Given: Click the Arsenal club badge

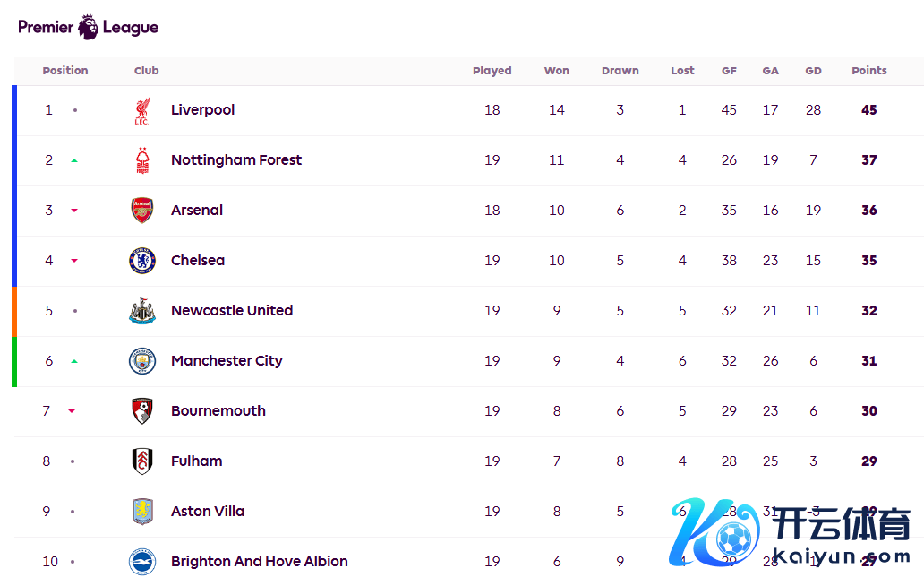Looking at the screenshot, I should pos(141,211).
